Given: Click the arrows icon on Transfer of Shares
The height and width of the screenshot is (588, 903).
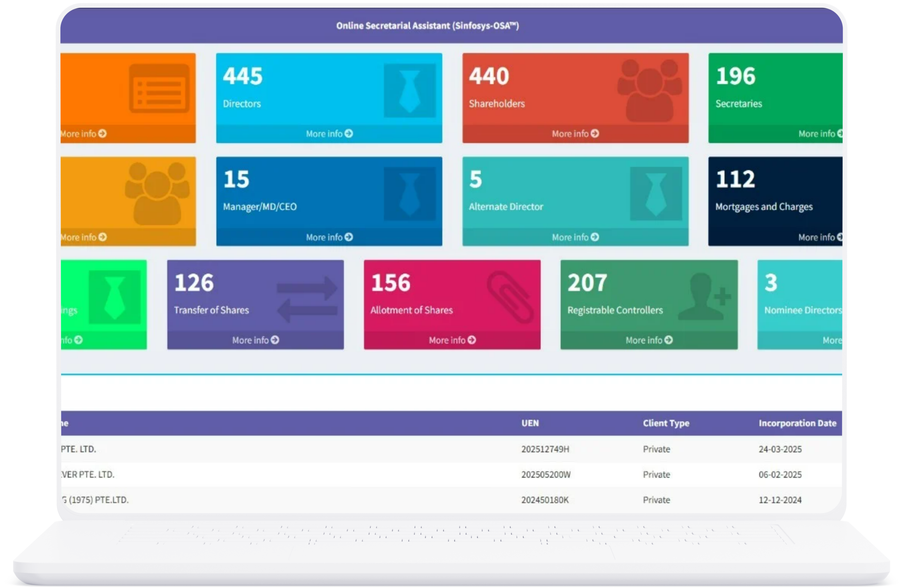Looking at the screenshot, I should (307, 300).
